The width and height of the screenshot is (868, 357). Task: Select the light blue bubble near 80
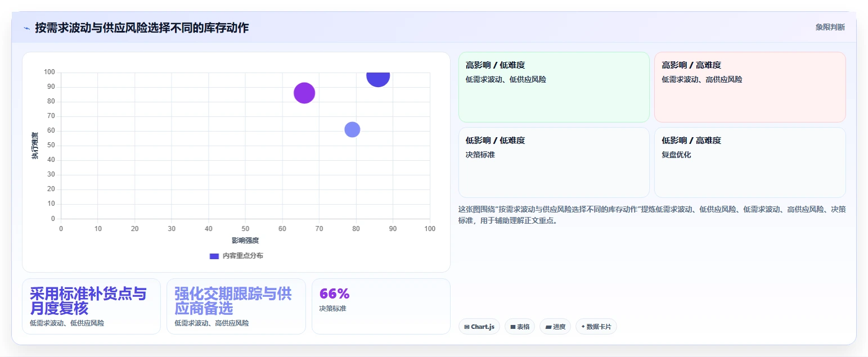tap(352, 129)
